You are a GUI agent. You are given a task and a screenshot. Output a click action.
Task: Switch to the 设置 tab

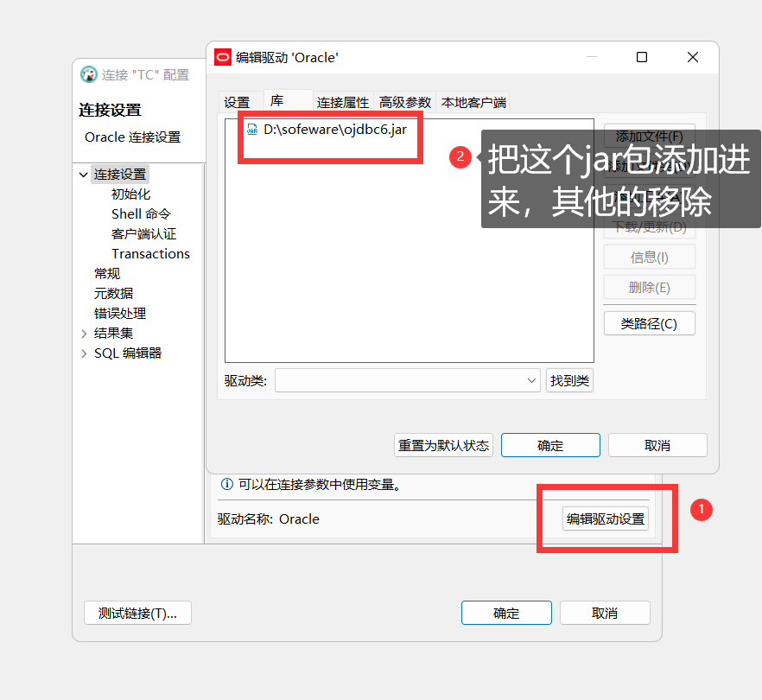coord(238,101)
